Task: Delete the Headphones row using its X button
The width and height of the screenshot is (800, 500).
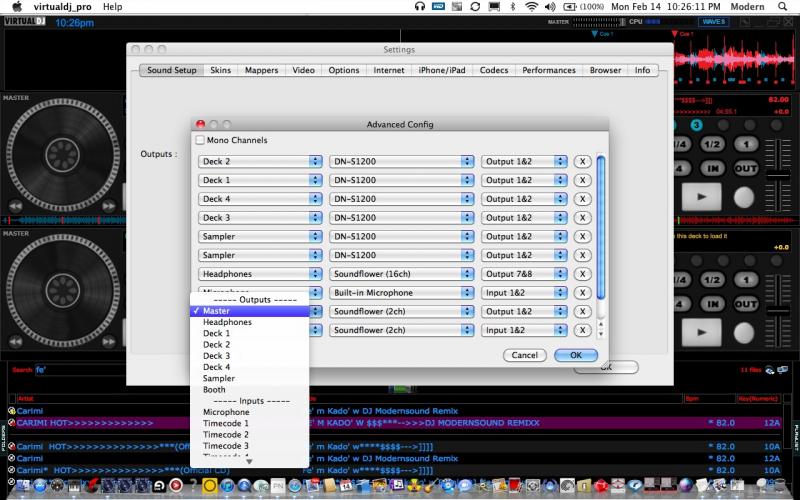Action: click(582, 274)
